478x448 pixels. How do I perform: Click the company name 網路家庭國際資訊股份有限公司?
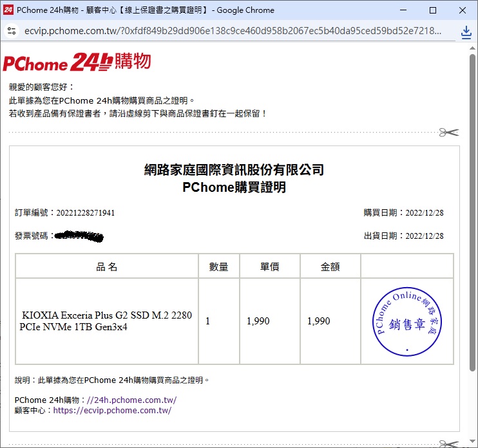[x=234, y=170]
